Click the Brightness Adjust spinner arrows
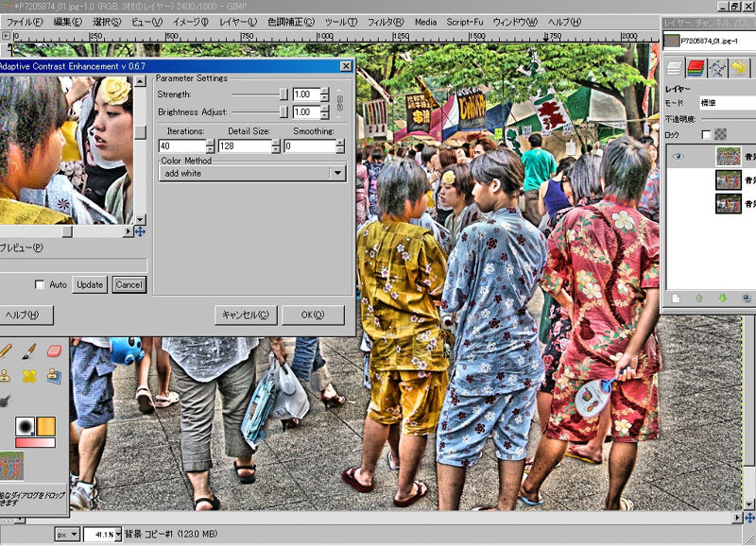This screenshot has height=546, width=756. click(325, 112)
